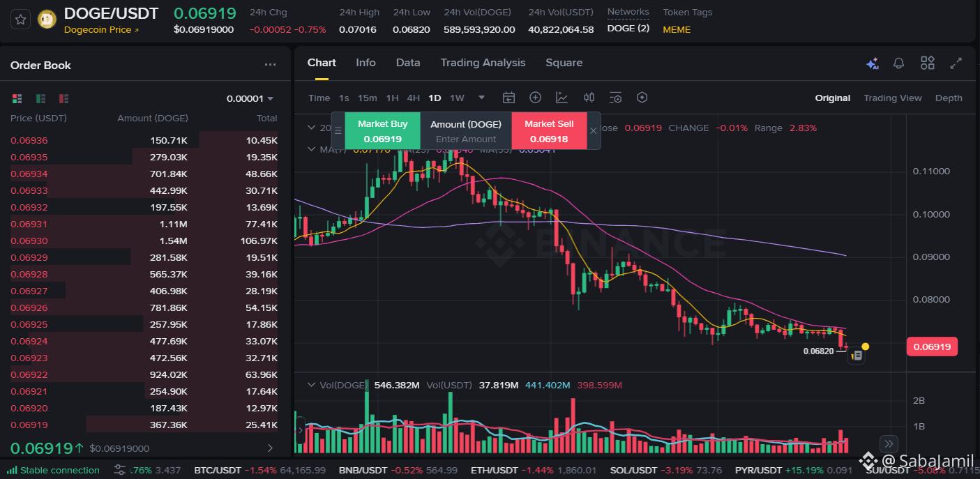Open the AI analysis sparkle icon
Screen dimensions: 980x479
tap(872, 63)
